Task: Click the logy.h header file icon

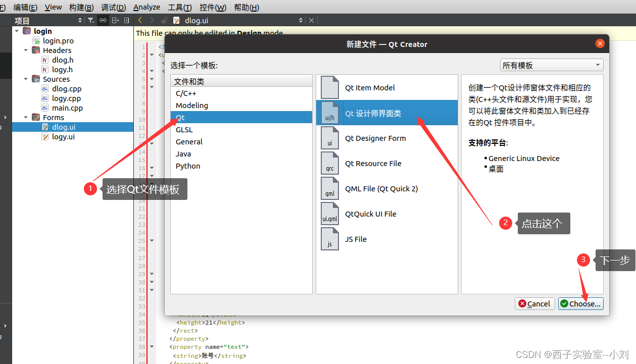Action: click(45, 70)
